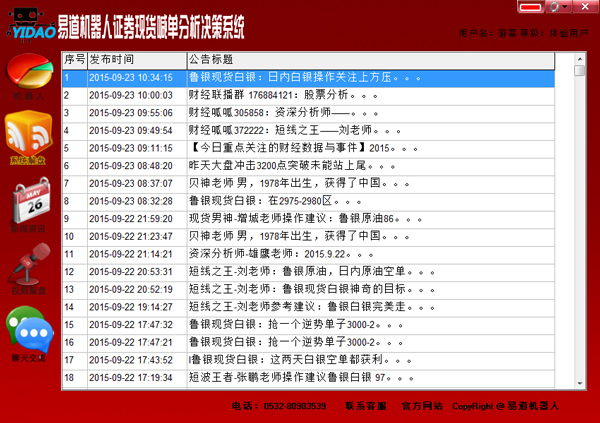Select row 3 财经呱呱305858 announcement

pos(308,113)
